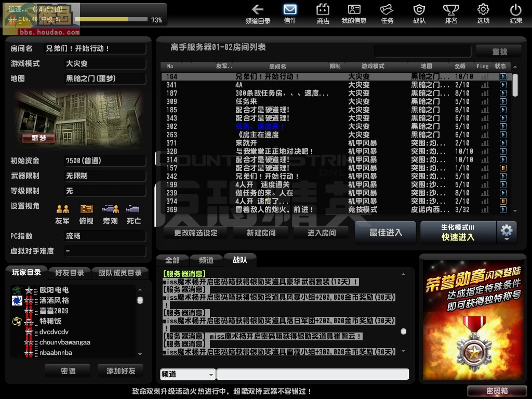
Task: Click the Whisper (密语) button
Action: click(68, 371)
